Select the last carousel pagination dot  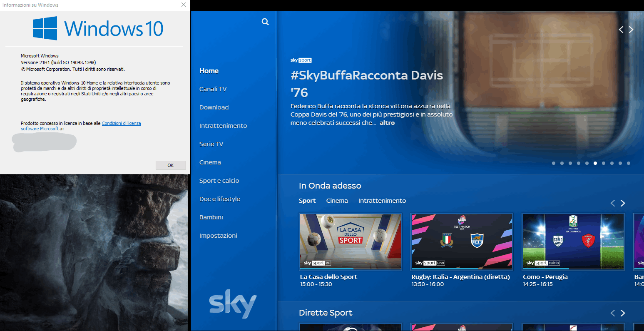click(629, 163)
